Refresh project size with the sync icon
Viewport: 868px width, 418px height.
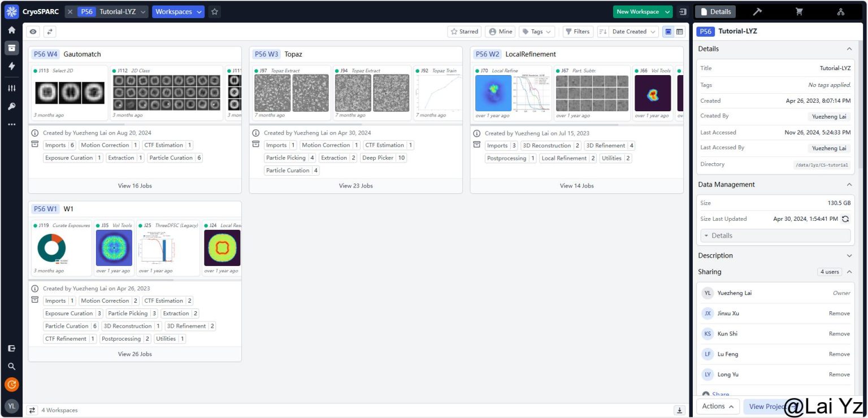click(845, 219)
